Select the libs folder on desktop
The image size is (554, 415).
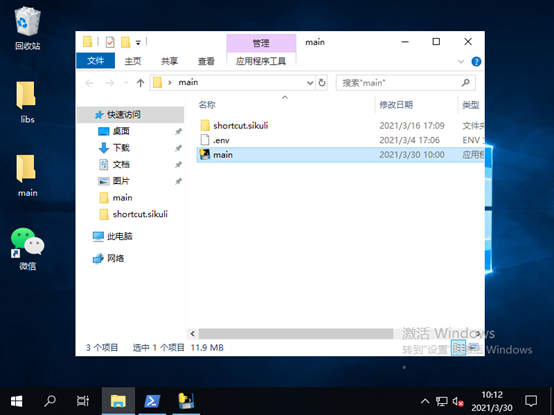point(27,102)
